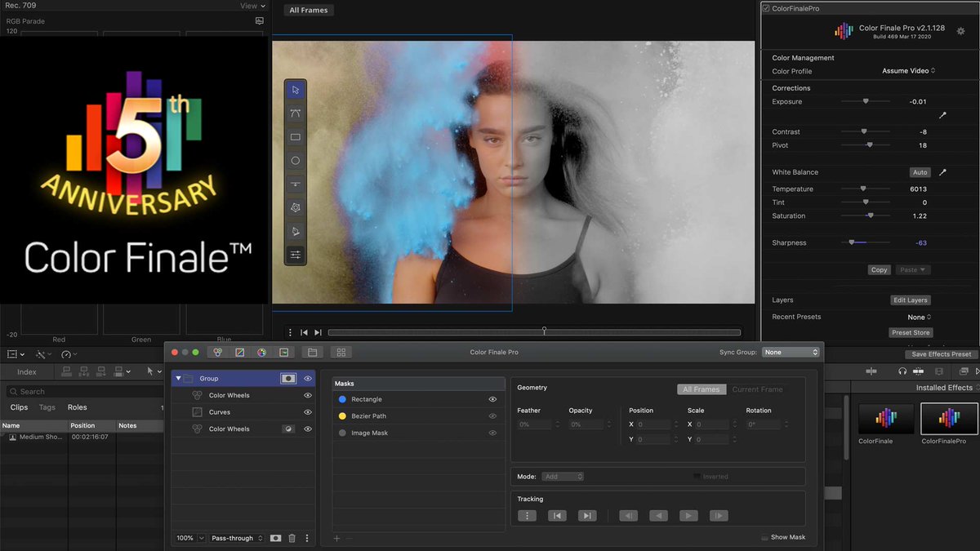Open the Pass-through blend mode dropdown
The width and height of the screenshot is (980, 551).
(237, 538)
